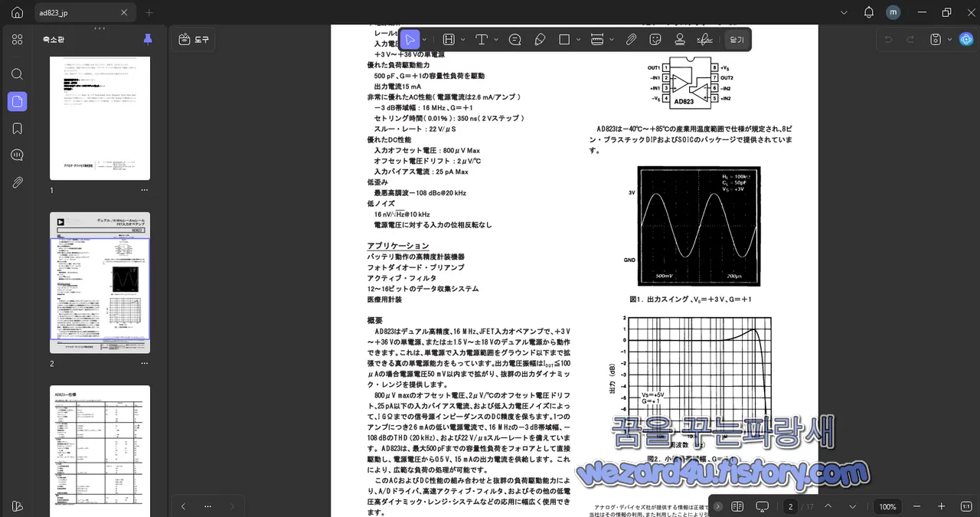The height and width of the screenshot is (517, 980).
Task: Select the text highlight markup tool
Action: [449, 39]
